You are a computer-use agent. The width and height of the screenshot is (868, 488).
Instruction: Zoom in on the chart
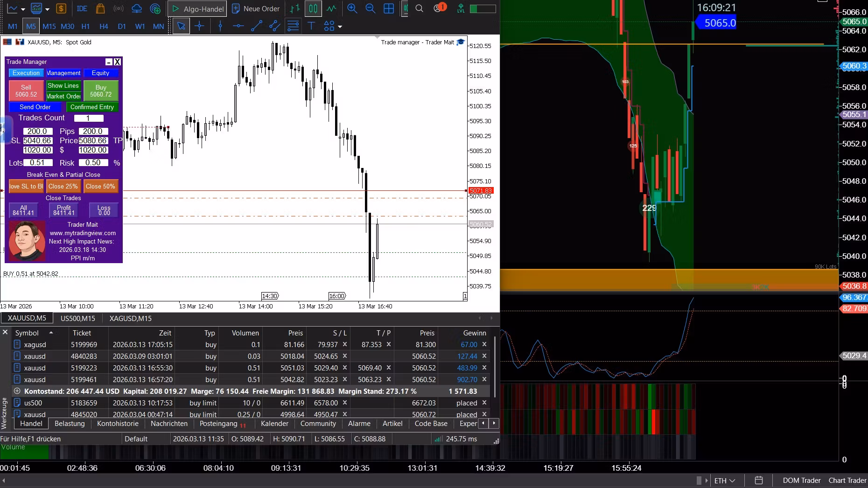tap(352, 8)
